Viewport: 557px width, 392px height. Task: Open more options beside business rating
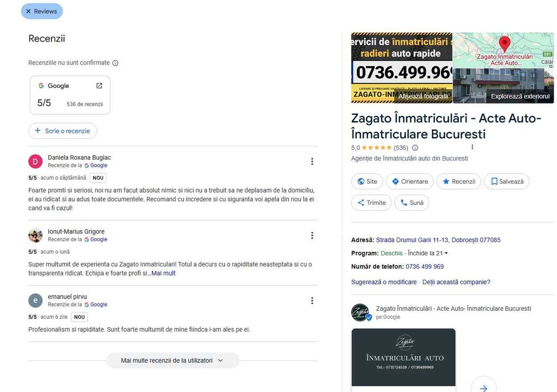point(472,147)
